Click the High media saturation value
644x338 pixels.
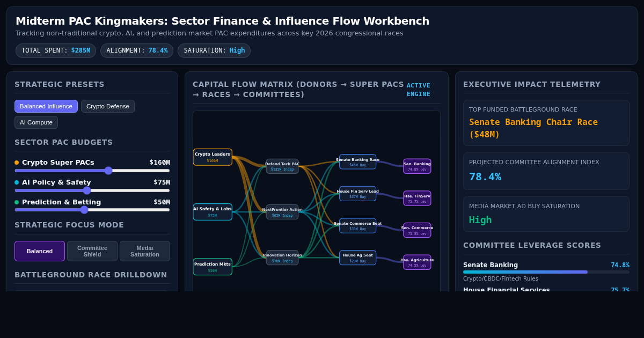(x=480, y=220)
